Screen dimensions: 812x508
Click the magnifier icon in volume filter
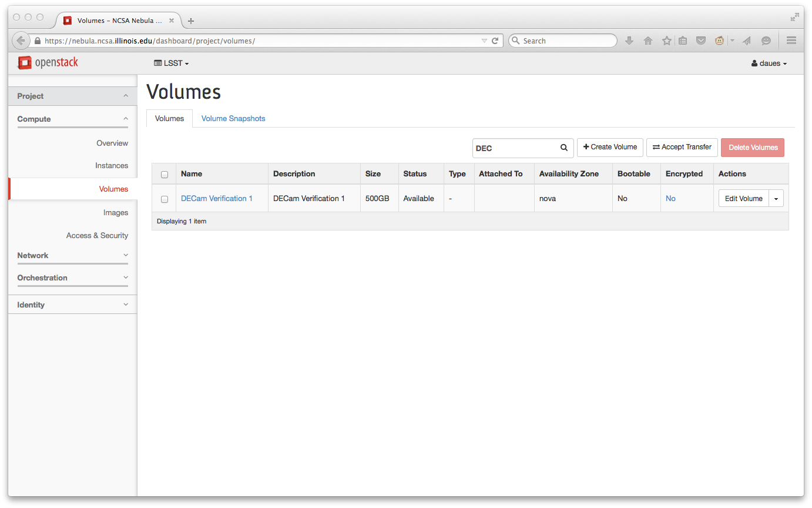[564, 148]
